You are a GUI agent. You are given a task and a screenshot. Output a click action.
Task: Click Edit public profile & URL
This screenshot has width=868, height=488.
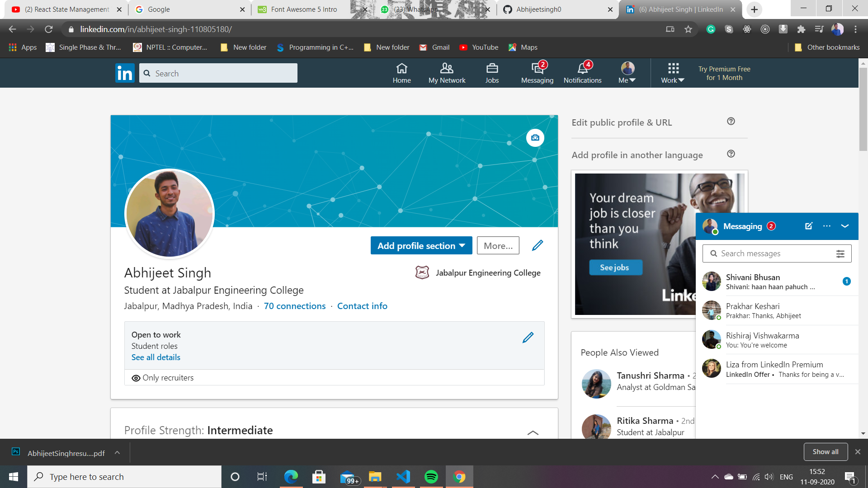point(622,122)
